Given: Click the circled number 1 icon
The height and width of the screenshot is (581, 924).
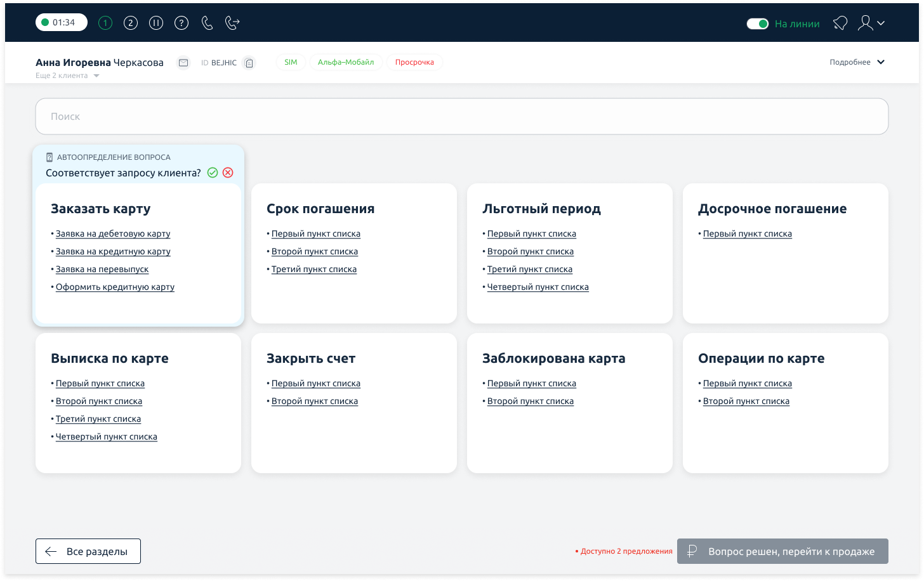Looking at the screenshot, I should click(x=105, y=23).
